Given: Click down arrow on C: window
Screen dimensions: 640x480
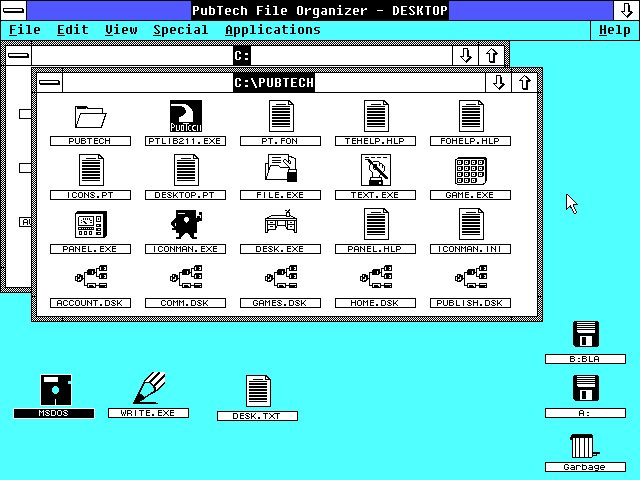Looking at the screenshot, I should (465, 56).
